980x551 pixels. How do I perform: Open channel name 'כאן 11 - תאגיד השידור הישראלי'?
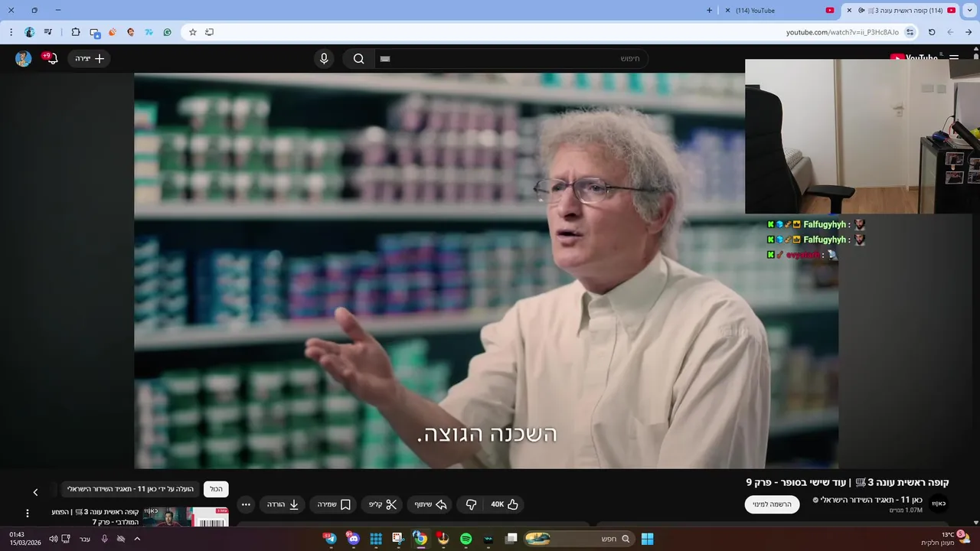[x=871, y=500]
